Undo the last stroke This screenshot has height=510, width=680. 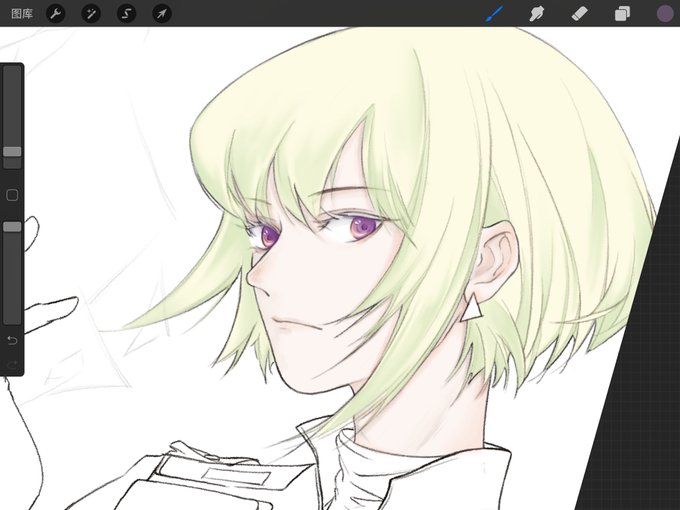tap(12, 340)
